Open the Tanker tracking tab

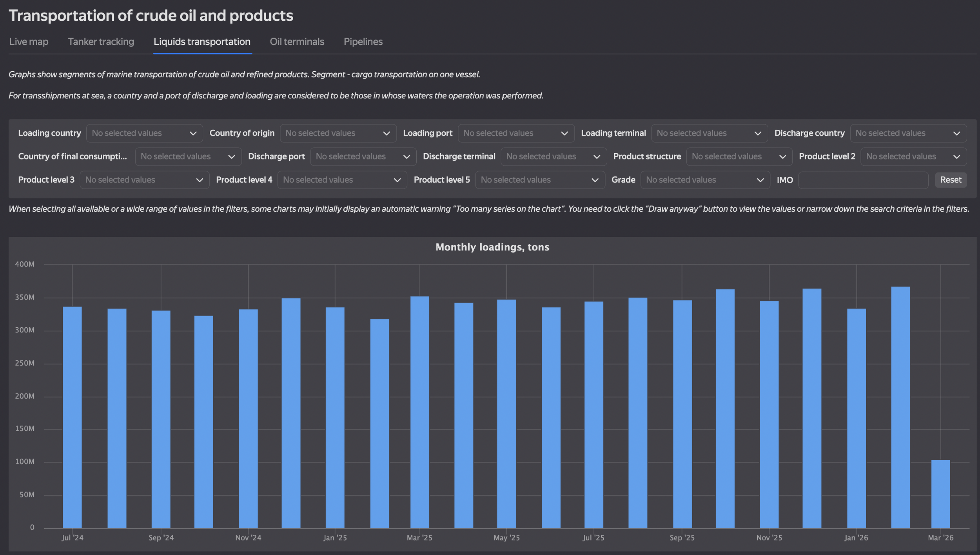click(x=101, y=42)
